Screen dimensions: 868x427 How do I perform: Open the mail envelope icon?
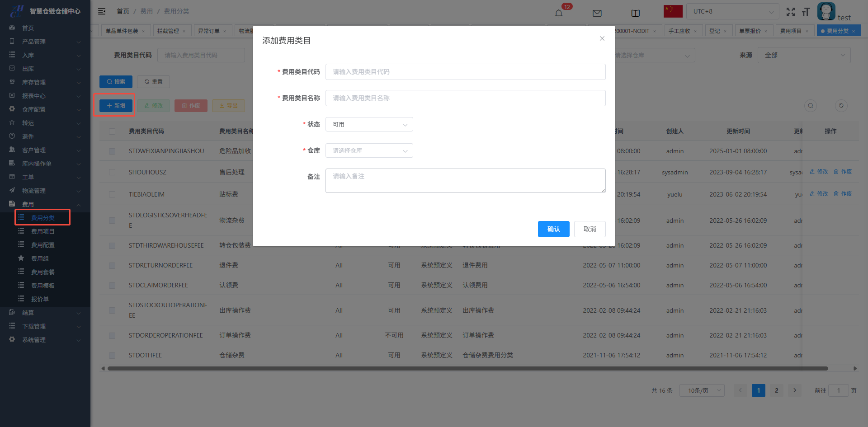coord(597,14)
